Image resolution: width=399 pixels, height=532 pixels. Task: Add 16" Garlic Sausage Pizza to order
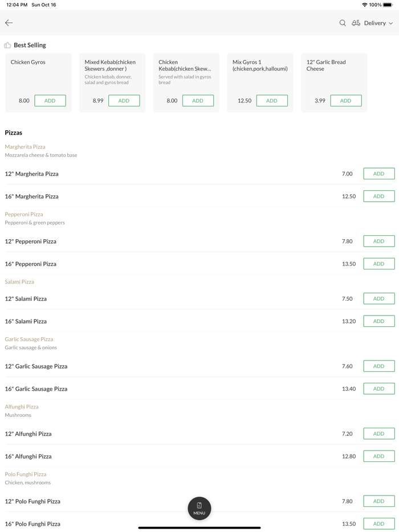(378, 388)
